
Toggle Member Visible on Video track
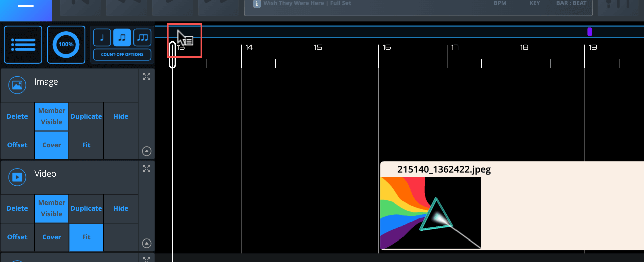coord(52,208)
